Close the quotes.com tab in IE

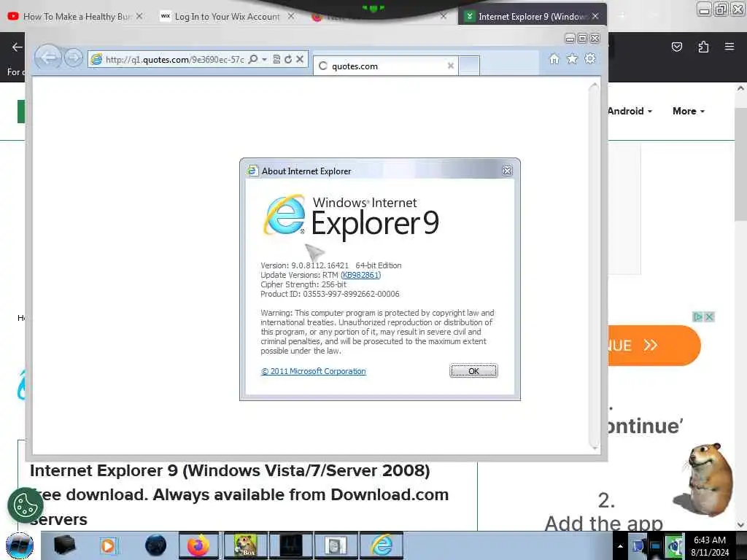(450, 66)
